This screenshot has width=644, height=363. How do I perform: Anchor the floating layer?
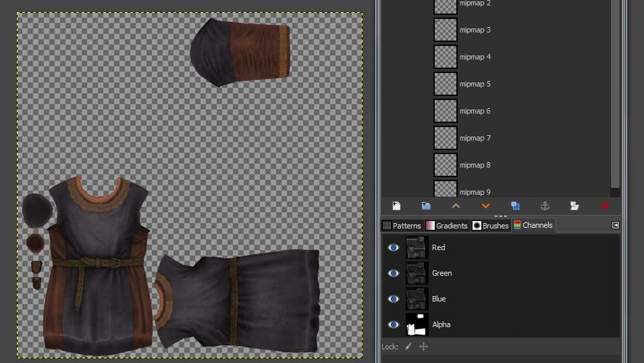click(x=545, y=206)
